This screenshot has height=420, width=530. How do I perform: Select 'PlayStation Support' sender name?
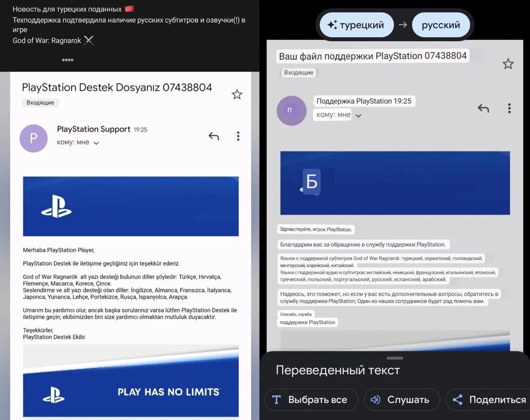[x=94, y=129]
